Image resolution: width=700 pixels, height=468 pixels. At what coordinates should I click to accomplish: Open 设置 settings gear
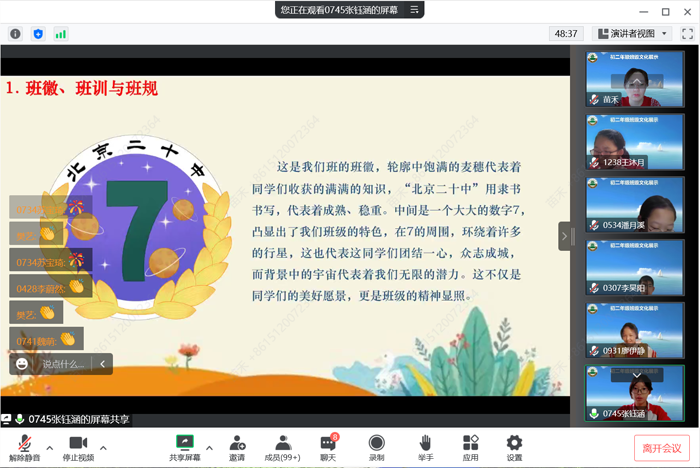pyautogui.click(x=514, y=448)
